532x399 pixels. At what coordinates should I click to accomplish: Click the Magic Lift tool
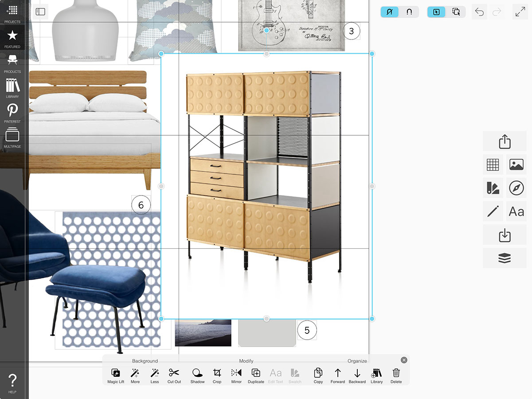[x=116, y=375]
